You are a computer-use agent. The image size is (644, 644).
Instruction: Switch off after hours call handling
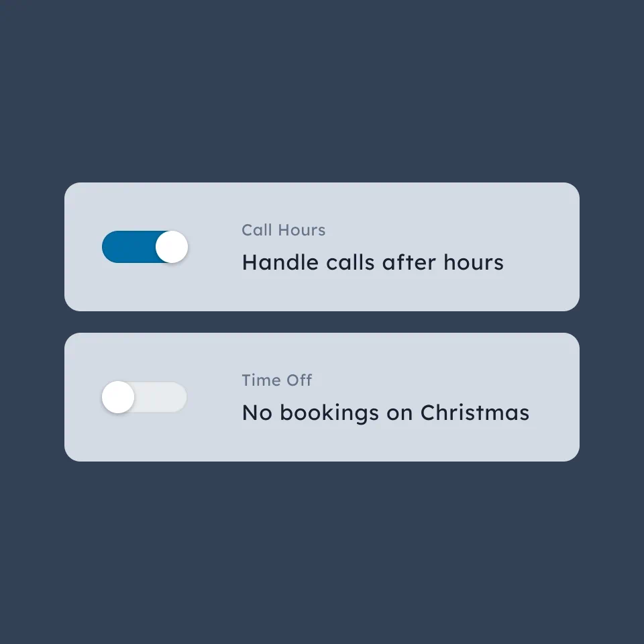[144, 247]
